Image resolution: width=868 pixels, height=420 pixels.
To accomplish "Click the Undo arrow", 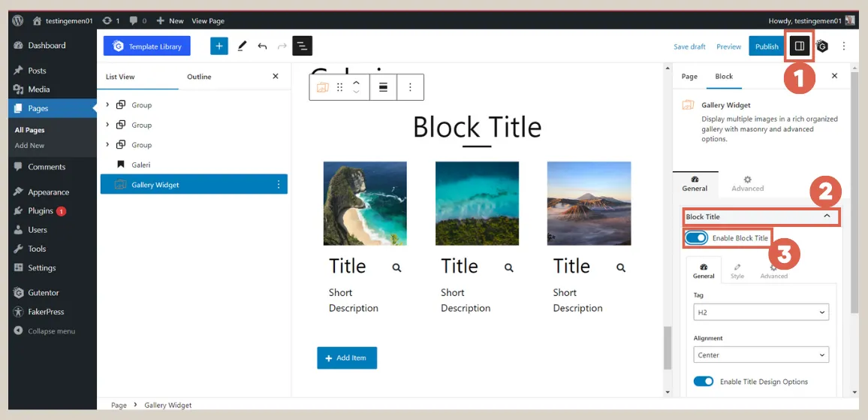I will click(x=262, y=47).
